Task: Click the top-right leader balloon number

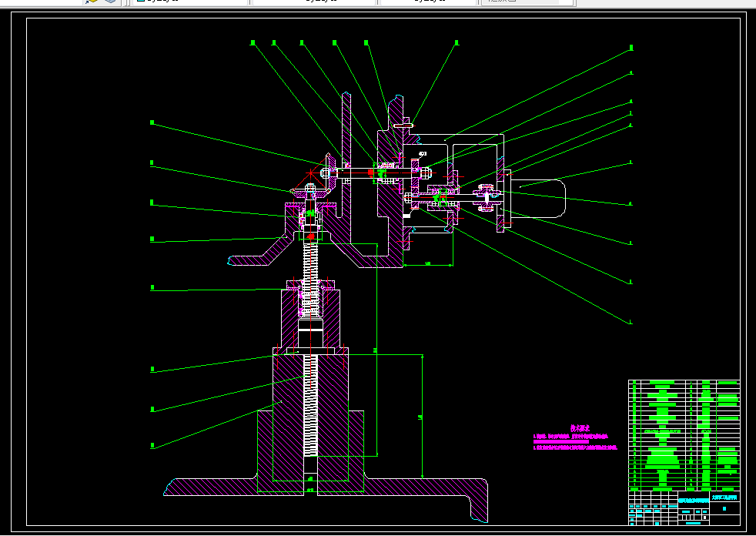Action: [631, 48]
